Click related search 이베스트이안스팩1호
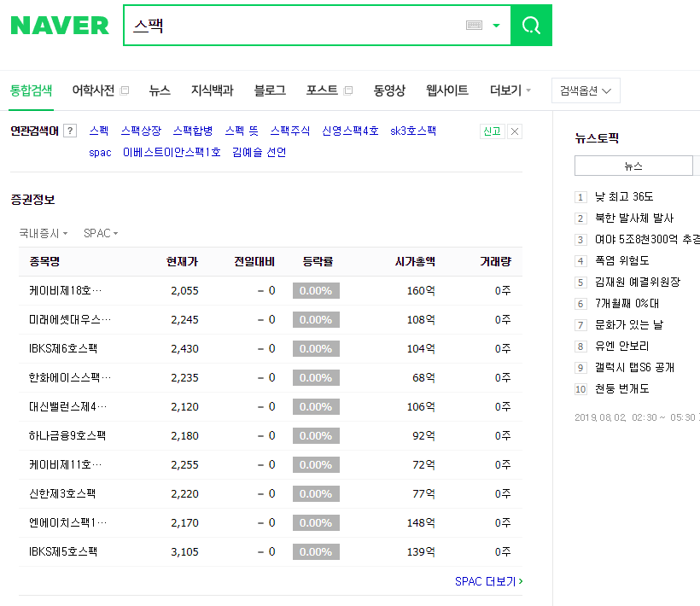This screenshot has height=606, width=700. point(172,153)
